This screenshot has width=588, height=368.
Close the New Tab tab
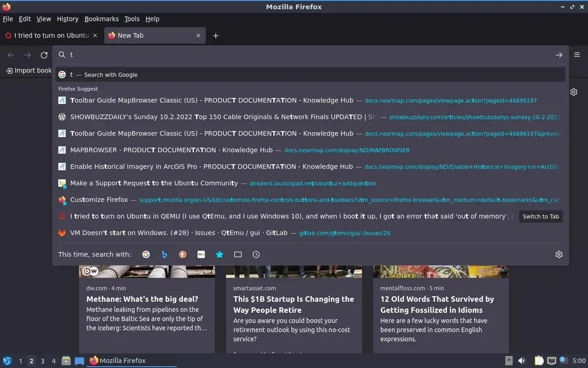click(x=198, y=35)
